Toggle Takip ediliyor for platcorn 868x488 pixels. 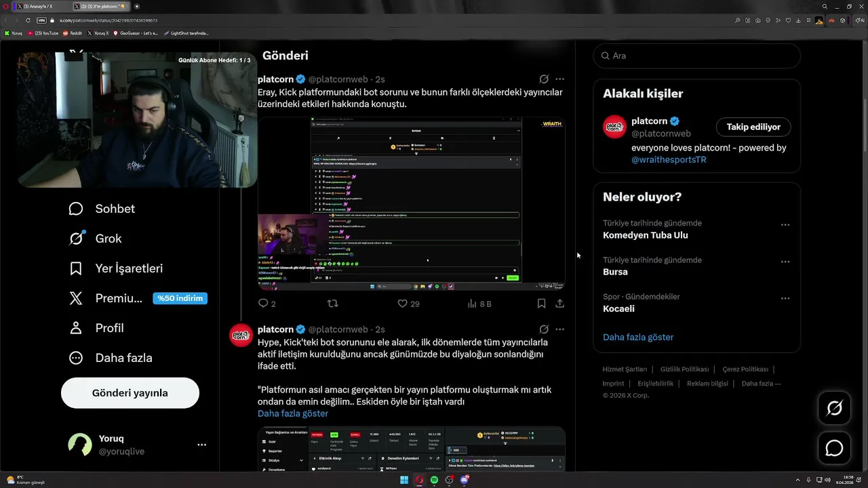pos(753,127)
